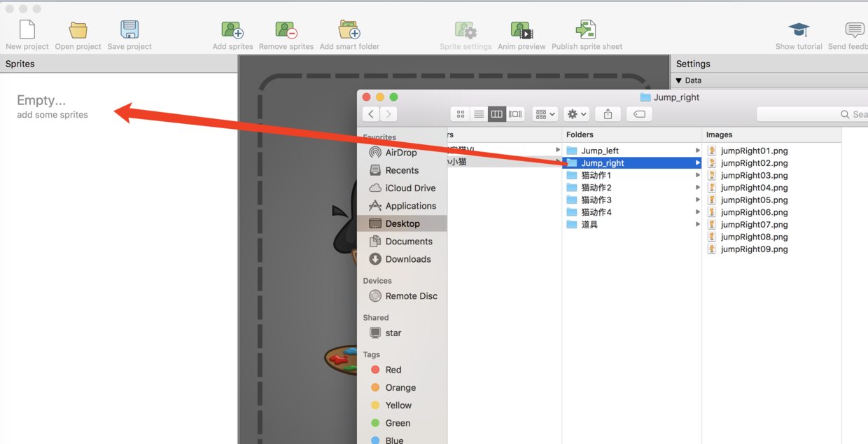Expand the arrow next to 猫动作4

[x=697, y=212]
